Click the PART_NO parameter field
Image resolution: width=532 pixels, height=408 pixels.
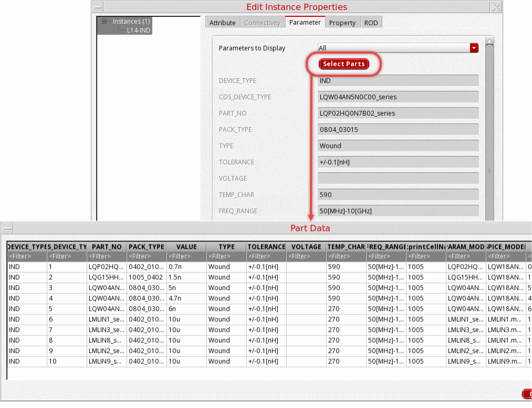(398, 113)
